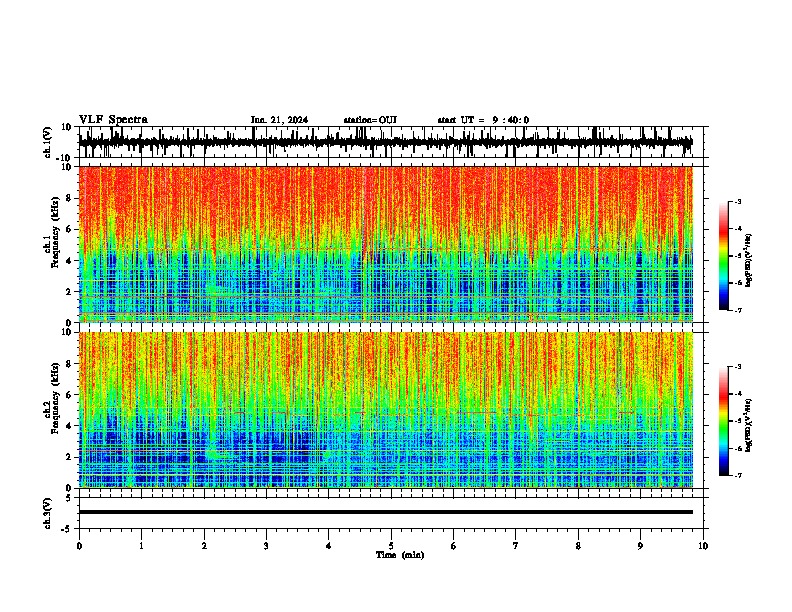Image resolution: width=792 pixels, height=612 pixels.
Task: Click the ch.2 "Frequency (kHz)" axis label
Action: 56,398
